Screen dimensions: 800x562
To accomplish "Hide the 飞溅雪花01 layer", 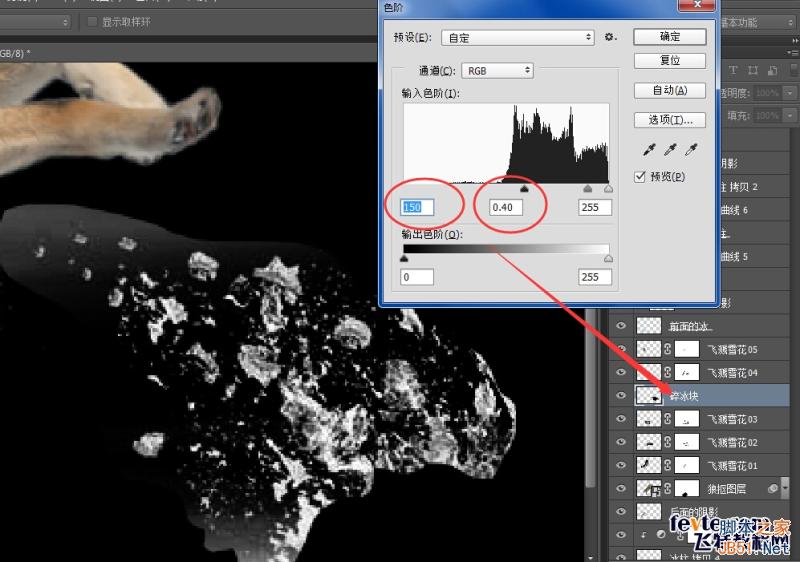I will pos(621,465).
